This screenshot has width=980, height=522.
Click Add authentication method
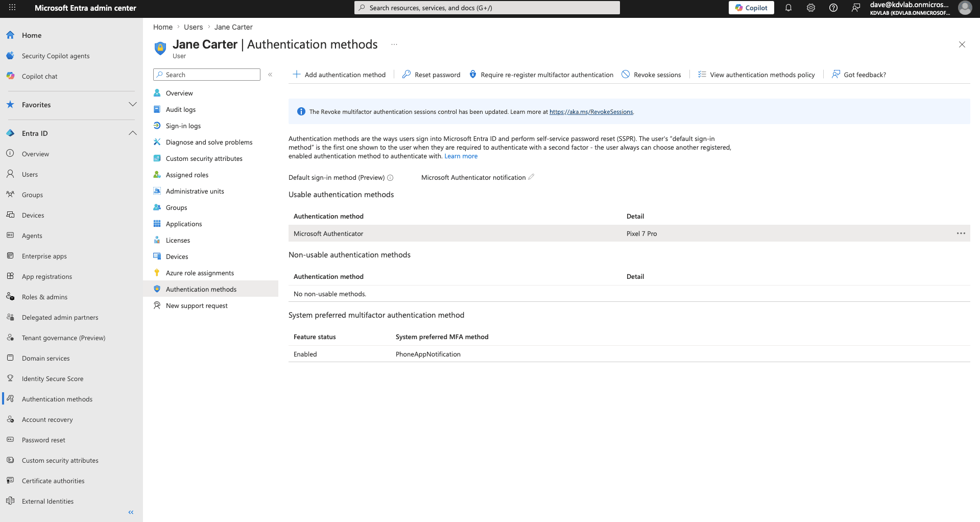click(x=339, y=75)
